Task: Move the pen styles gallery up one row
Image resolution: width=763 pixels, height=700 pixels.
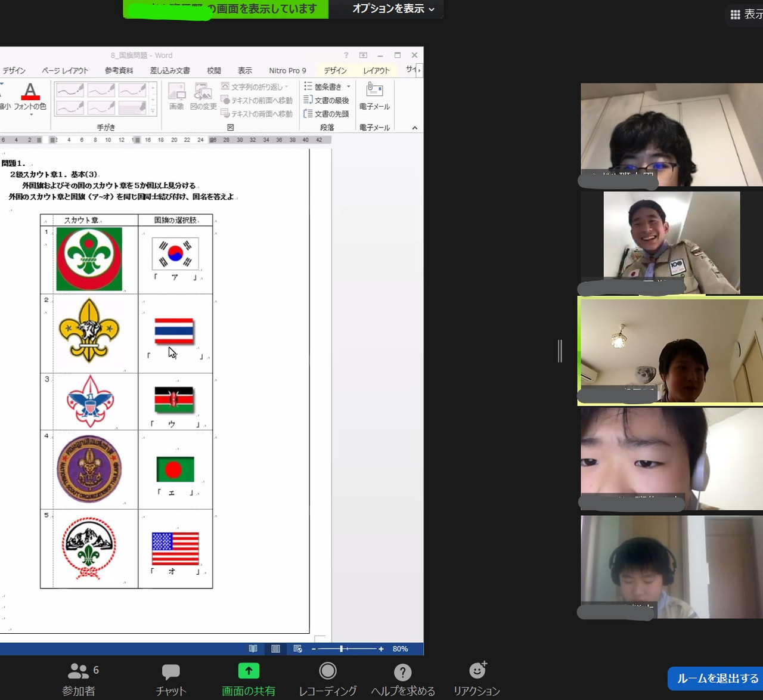Action: click(153, 88)
